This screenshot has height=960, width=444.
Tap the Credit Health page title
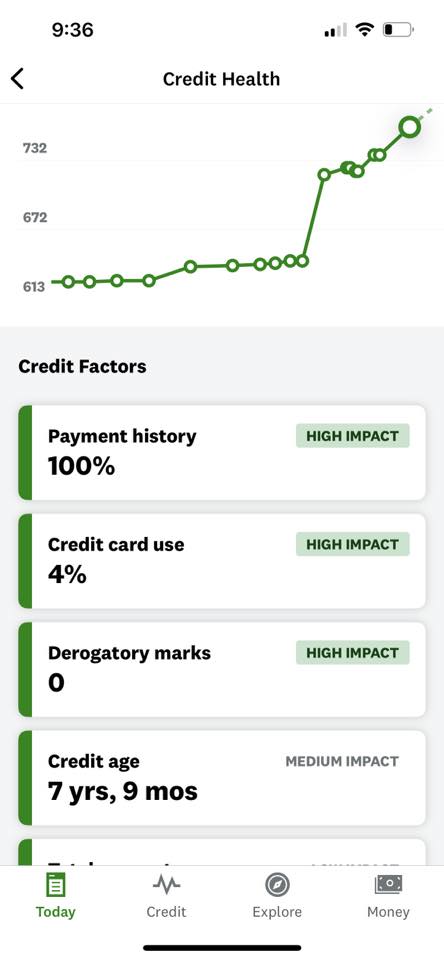coord(221,79)
